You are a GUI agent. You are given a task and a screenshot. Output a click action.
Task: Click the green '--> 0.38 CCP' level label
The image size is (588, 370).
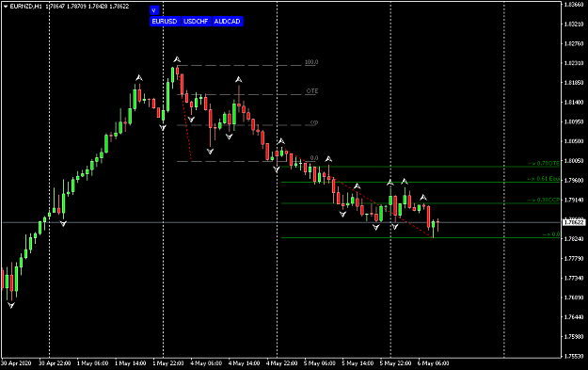(x=544, y=200)
